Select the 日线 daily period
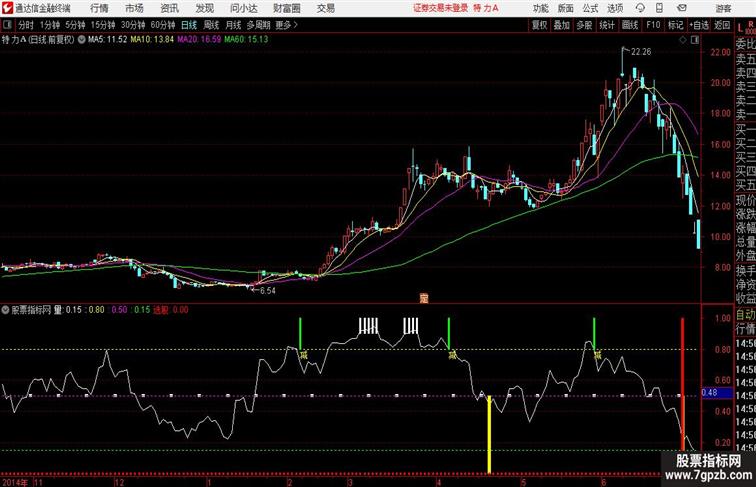Image resolution: width=756 pixels, height=487 pixels. tap(189, 25)
